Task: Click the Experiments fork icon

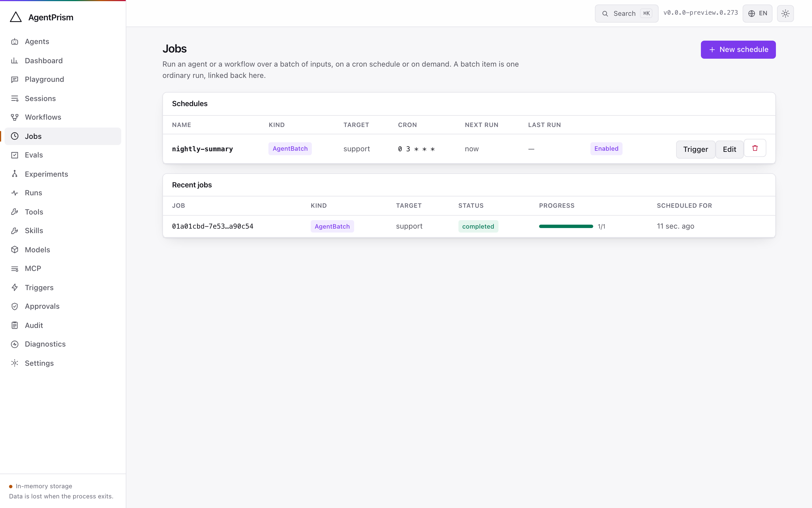Action: [x=14, y=174]
